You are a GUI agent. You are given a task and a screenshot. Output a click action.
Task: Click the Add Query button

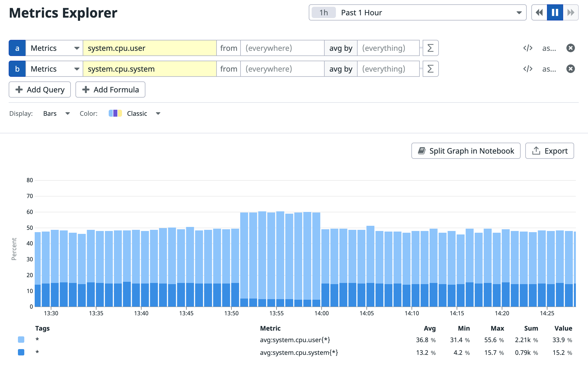coord(40,90)
